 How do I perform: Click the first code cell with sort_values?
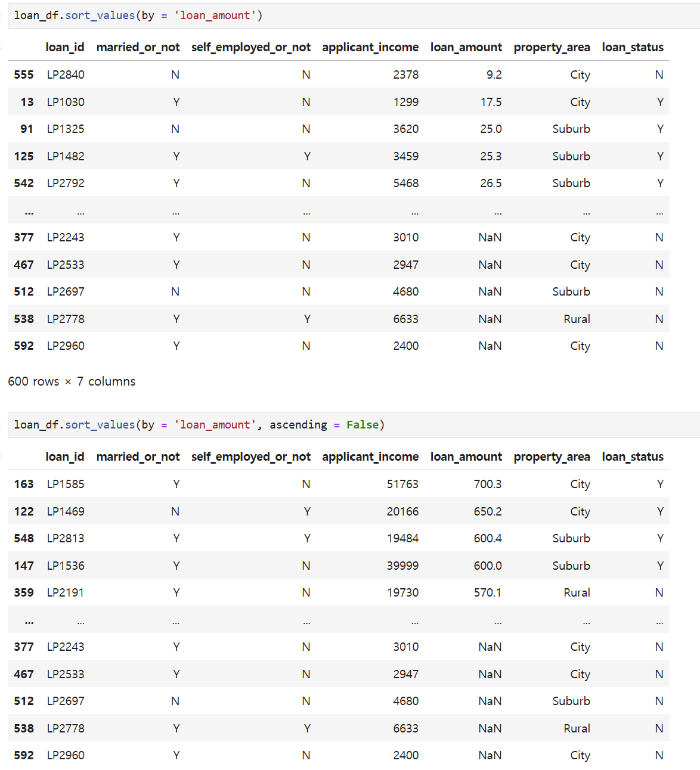[x=354, y=15]
